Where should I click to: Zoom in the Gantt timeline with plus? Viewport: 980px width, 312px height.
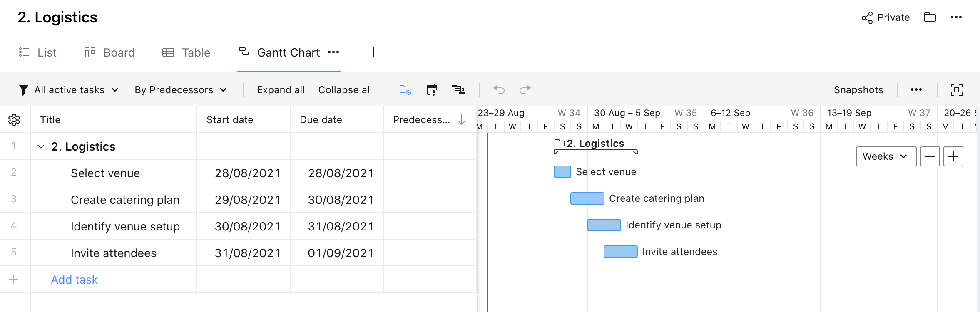[x=953, y=156]
